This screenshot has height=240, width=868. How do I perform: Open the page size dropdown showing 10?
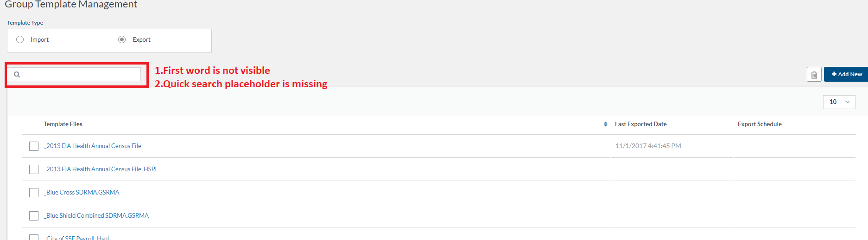click(839, 102)
